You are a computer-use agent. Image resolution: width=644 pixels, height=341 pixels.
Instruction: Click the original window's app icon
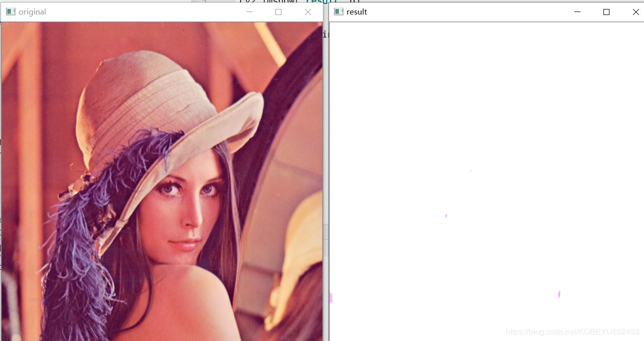(11, 12)
